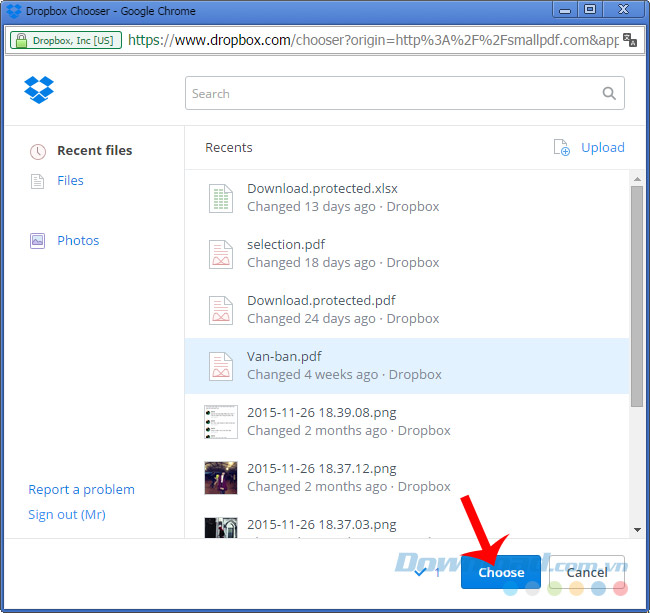Click the file list scrollbar thumb
Image resolution: width=650 pixels, height=613 pixels.
(637, 296)
